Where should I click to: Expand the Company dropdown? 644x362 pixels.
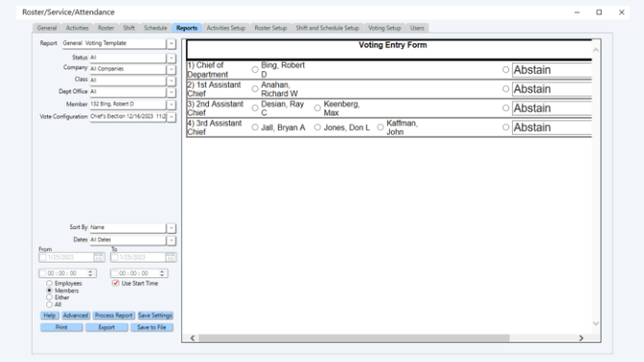pyautogui.click(x=171, y=69)
